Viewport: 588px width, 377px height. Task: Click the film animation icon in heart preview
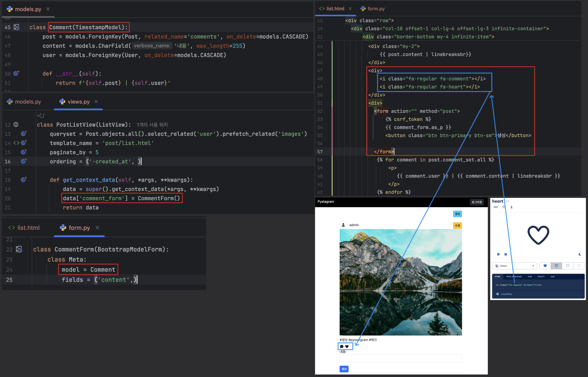point(506,254)
